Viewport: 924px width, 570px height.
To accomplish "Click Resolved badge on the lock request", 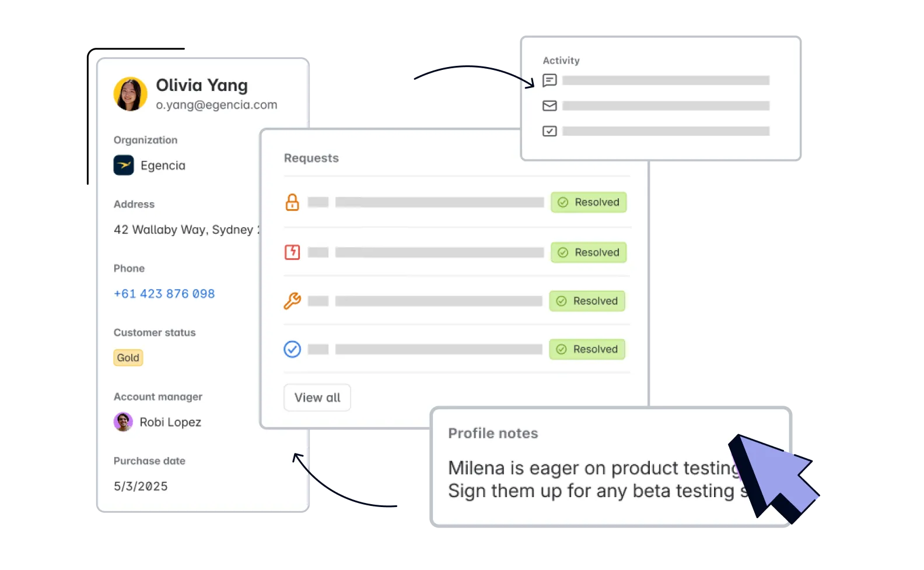I will (x=589, y=202).
